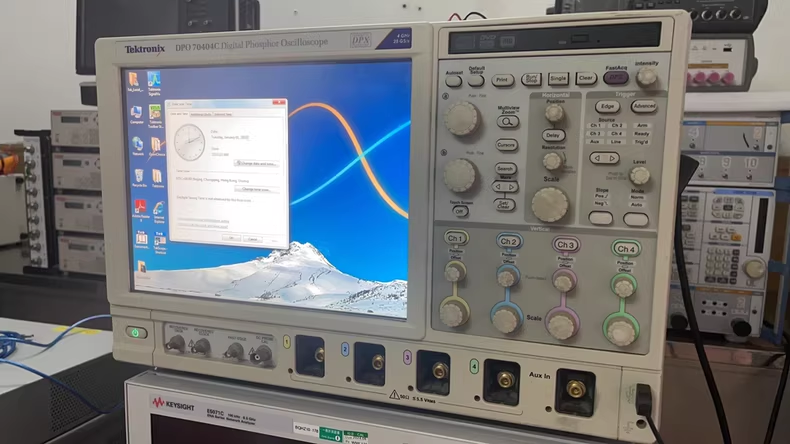
Task: Click the Intensity knob
Action: [x=646, y=77]
